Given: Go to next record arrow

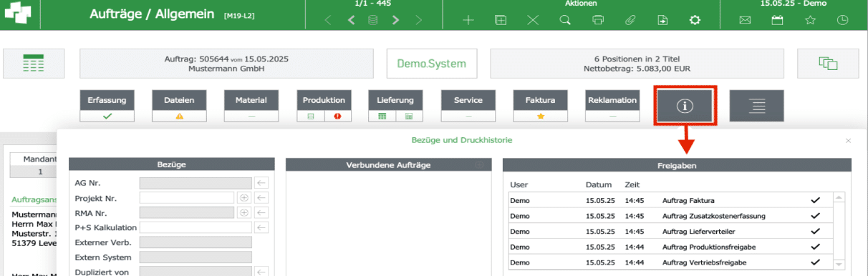Looking at the screenshot, I should tap(395, 20).
